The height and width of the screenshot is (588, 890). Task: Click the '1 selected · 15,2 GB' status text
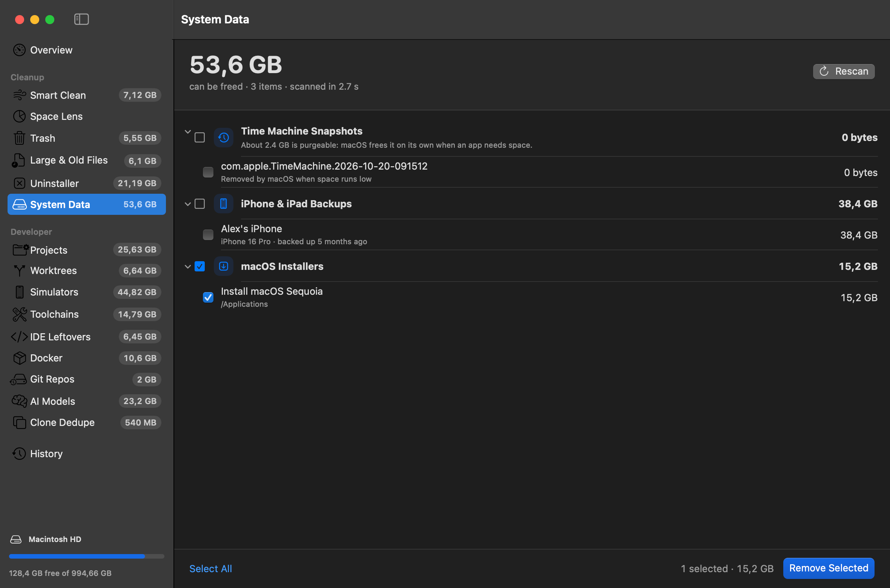(727, 568)
